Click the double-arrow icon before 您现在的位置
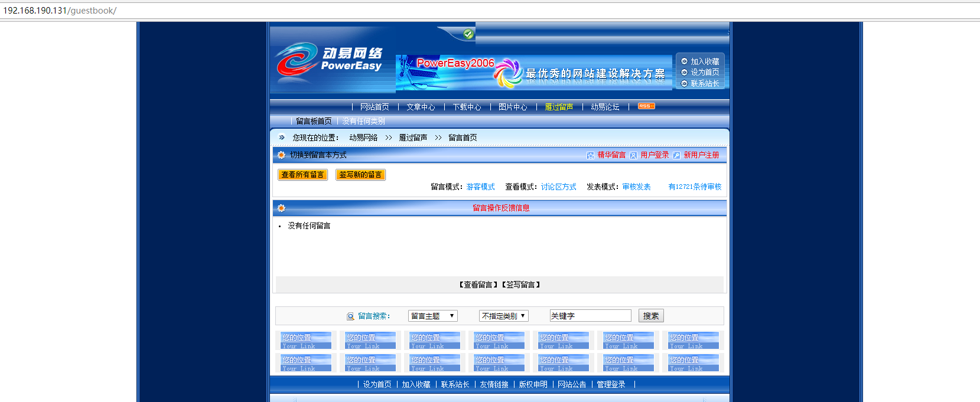Image resolution: width=980 pixels, height=402 pixels. click(282, 137)
